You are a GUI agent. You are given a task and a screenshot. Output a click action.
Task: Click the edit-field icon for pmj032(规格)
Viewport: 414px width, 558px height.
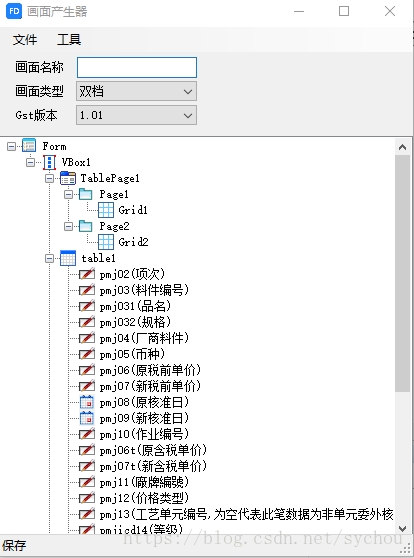(x=87, y=322)
